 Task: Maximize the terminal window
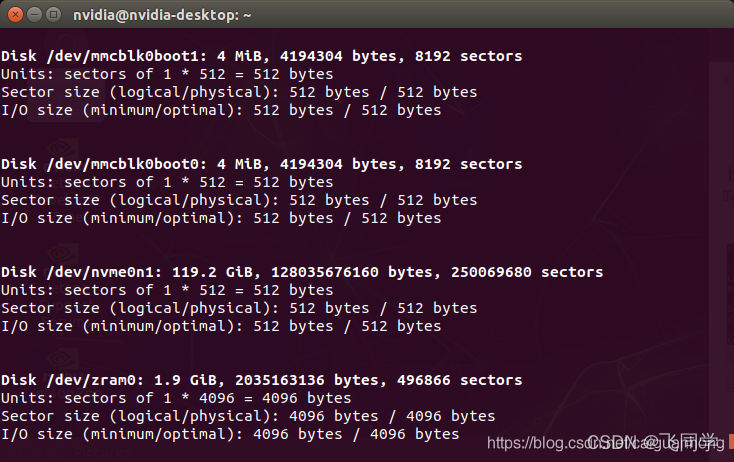coord(54,15)
